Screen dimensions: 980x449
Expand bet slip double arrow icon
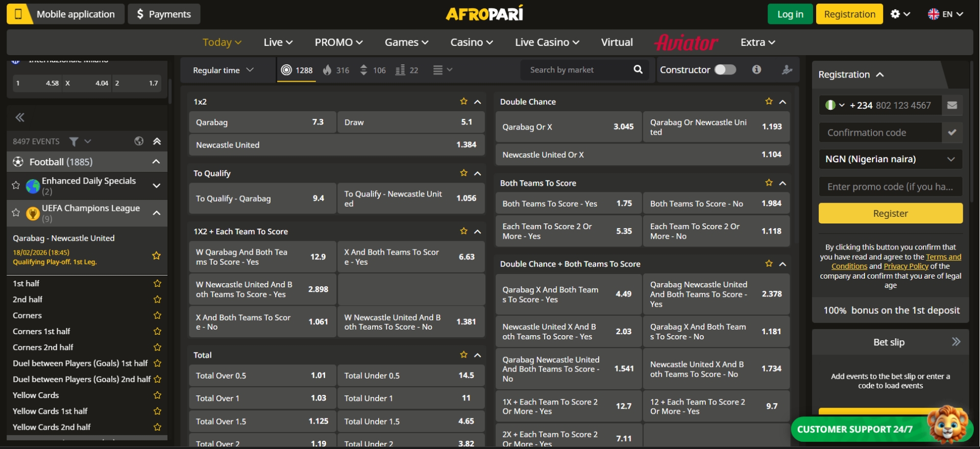point(956,342)
